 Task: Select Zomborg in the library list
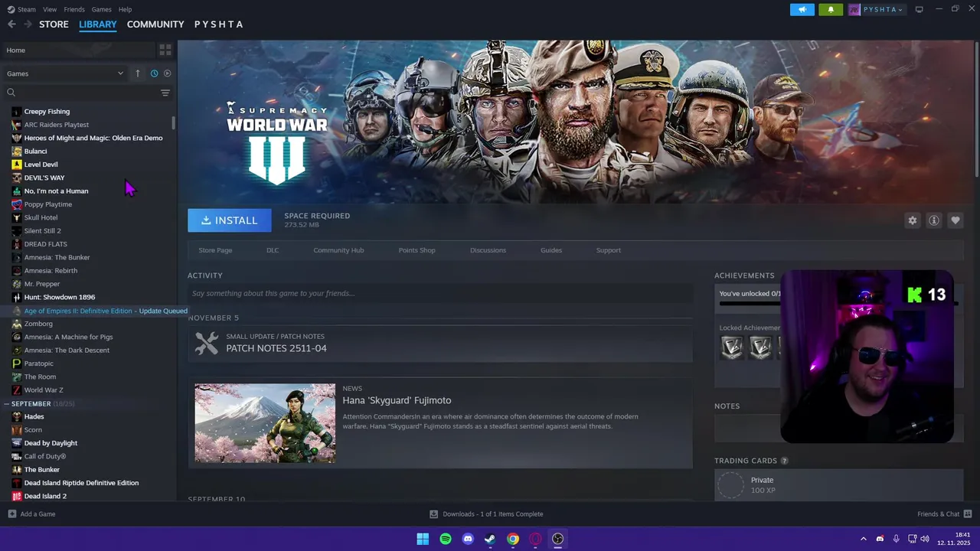pos(38,324)
